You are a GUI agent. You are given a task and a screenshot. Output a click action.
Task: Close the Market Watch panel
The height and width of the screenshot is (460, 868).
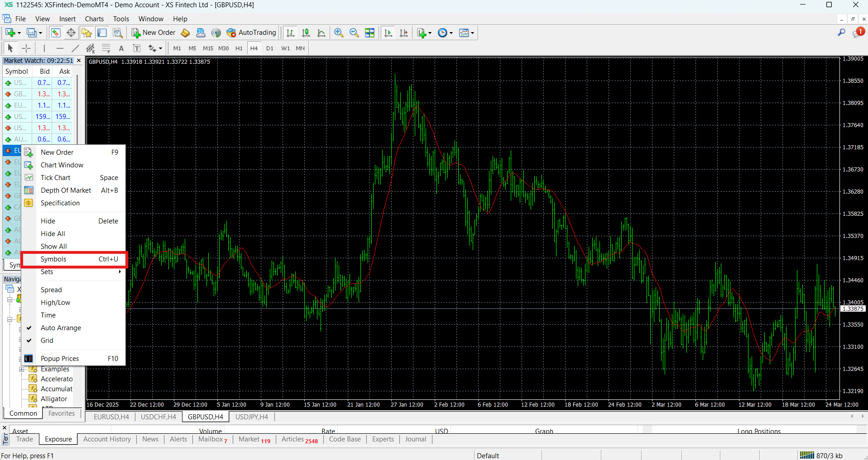click(79, 61)
